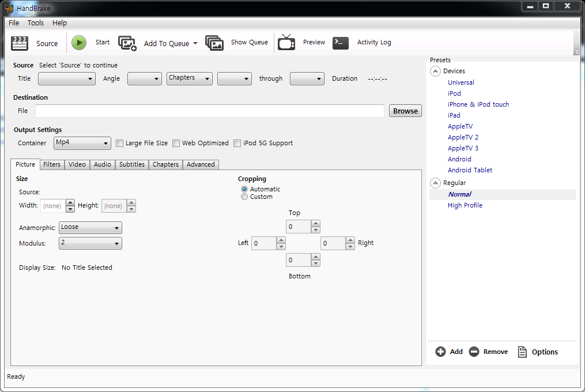
Task: Select the iPod preset
Action: tap(454, 93)
